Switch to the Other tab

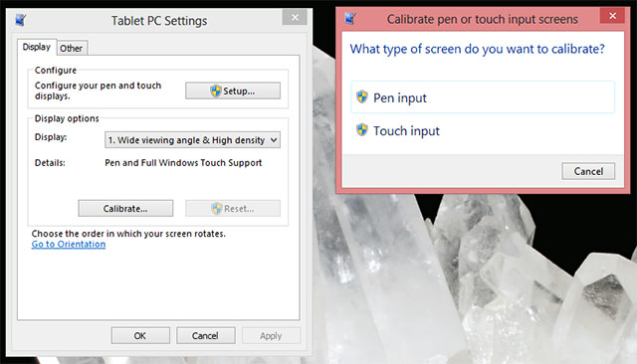72,49
